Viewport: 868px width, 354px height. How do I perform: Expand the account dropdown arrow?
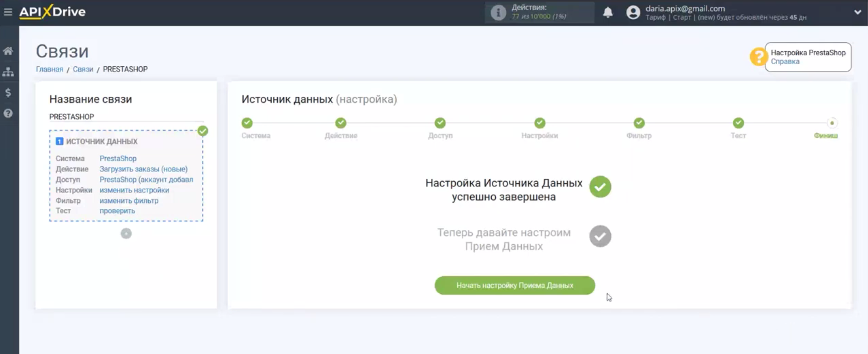857,13
